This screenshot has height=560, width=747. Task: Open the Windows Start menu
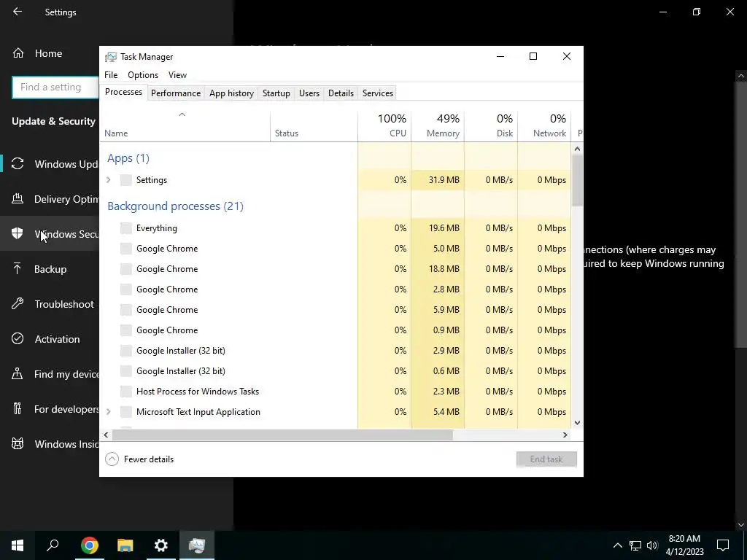pyautogui.click(x=18, y=545)
